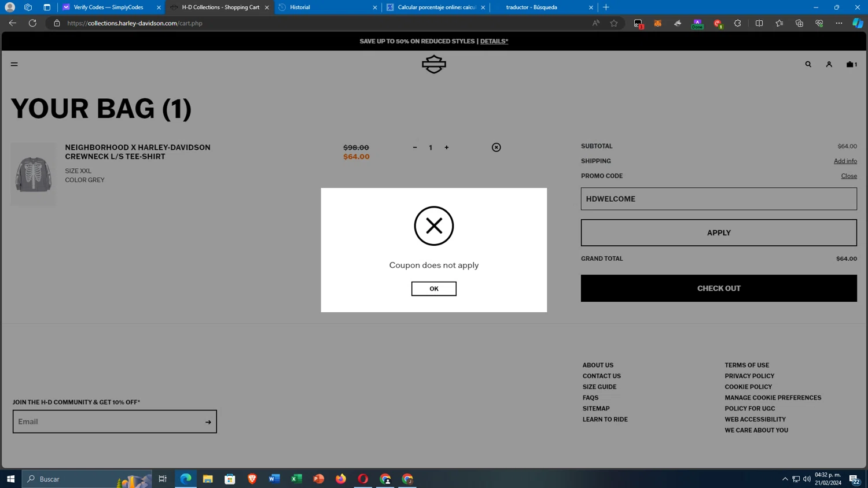Submit email with arrow icon

(x=208, y=422)
